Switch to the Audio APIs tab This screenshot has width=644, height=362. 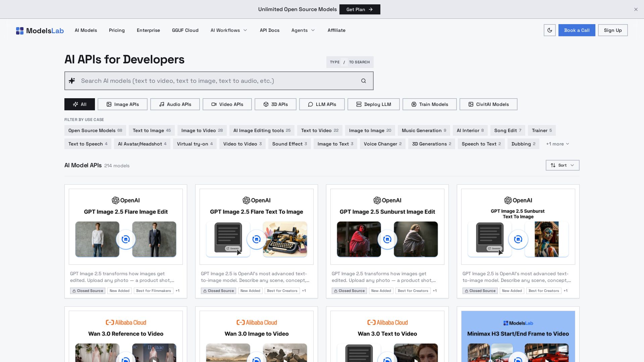pyautogui.click(x=175, y=104)
